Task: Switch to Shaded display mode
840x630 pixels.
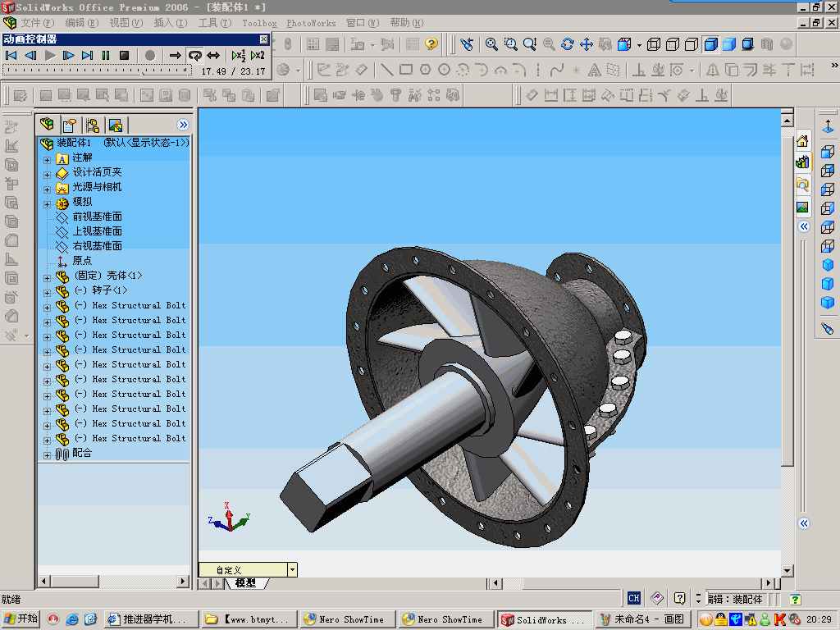Action: pyautogui.click(x=729, y=44)
